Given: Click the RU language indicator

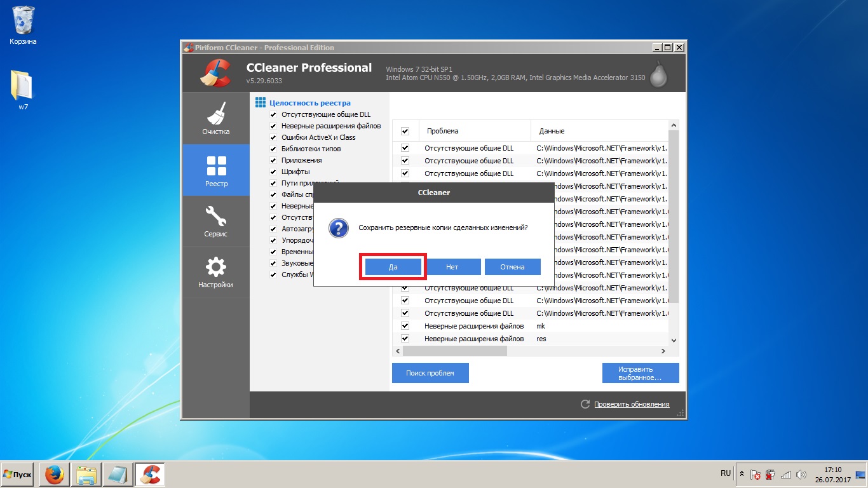Looking at the screenshot, I should (x=726, y=473).
